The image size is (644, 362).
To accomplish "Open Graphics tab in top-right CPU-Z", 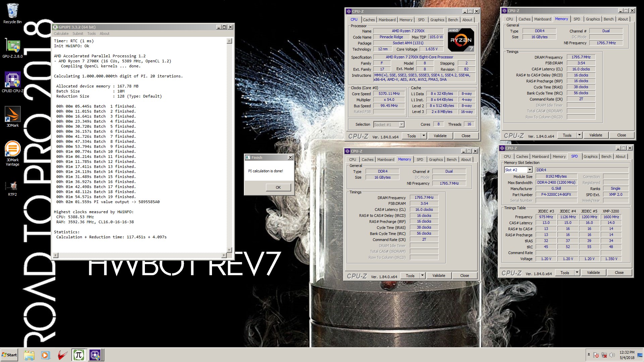I will [593, 19].
